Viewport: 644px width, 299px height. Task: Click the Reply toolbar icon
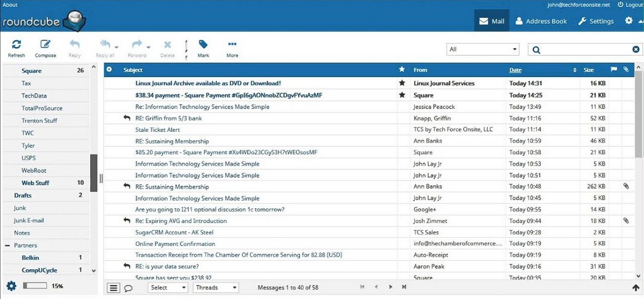pyautogui.click(x=75, y=44)
